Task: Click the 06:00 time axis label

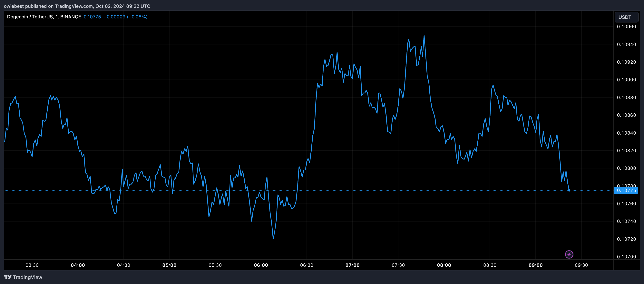Action: pos(261,265)
